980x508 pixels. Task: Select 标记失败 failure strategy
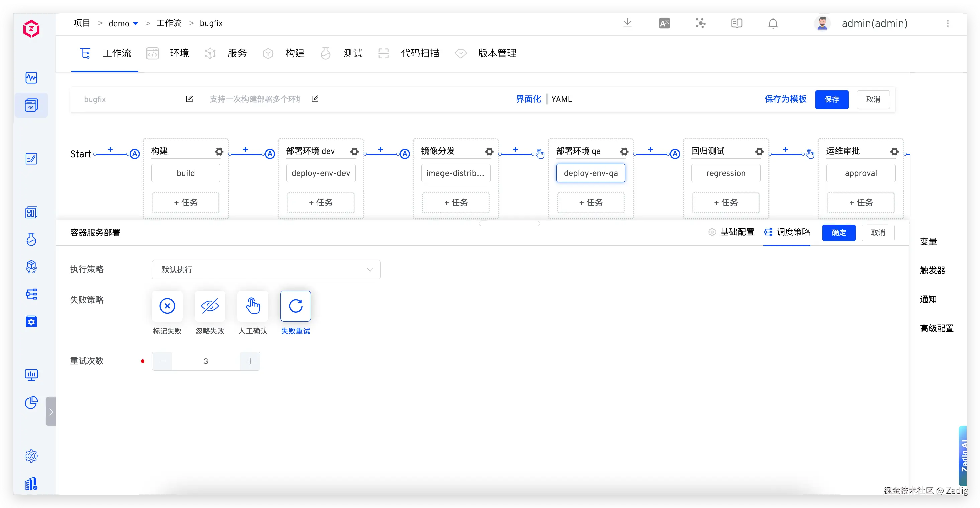167,306
